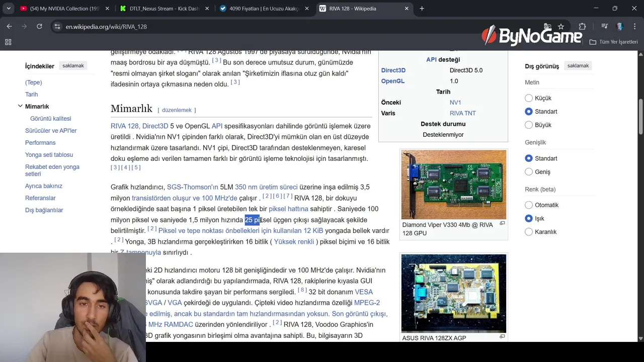Jump to Dış bağlantılar in contents
The image size is (644, 362).
(44, 210)
